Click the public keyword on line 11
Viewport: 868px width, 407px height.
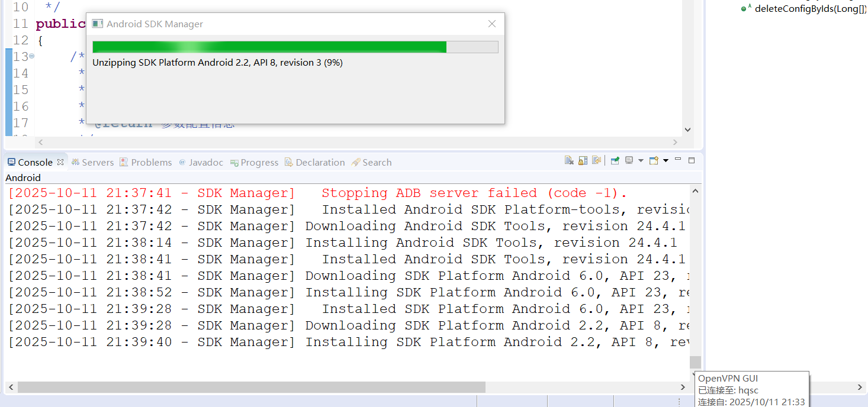coord(60,24)
